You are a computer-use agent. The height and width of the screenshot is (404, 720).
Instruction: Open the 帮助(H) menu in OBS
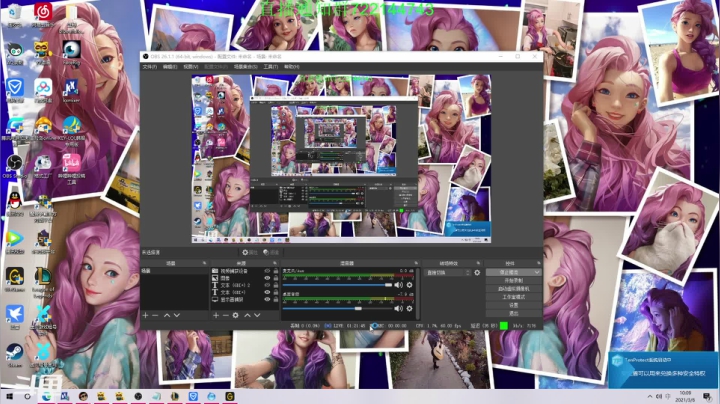[292, 67]
